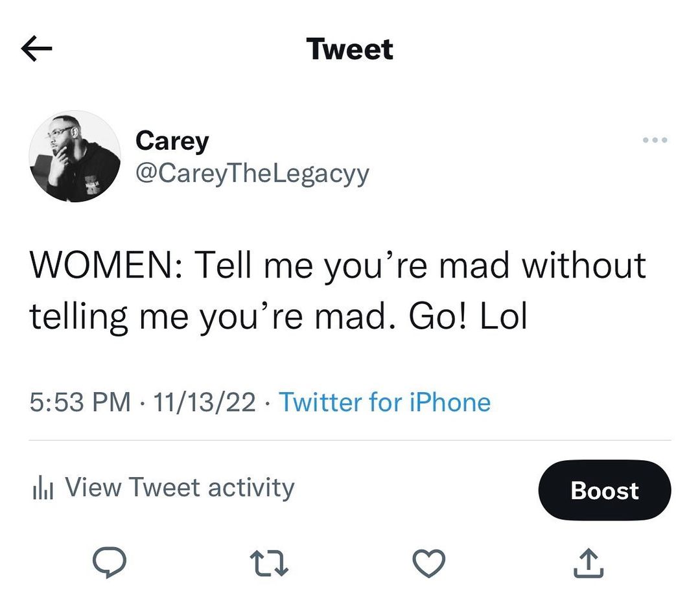Reply to Carey's tweet
Screen dimensions: 700x595
click(109, 562)
